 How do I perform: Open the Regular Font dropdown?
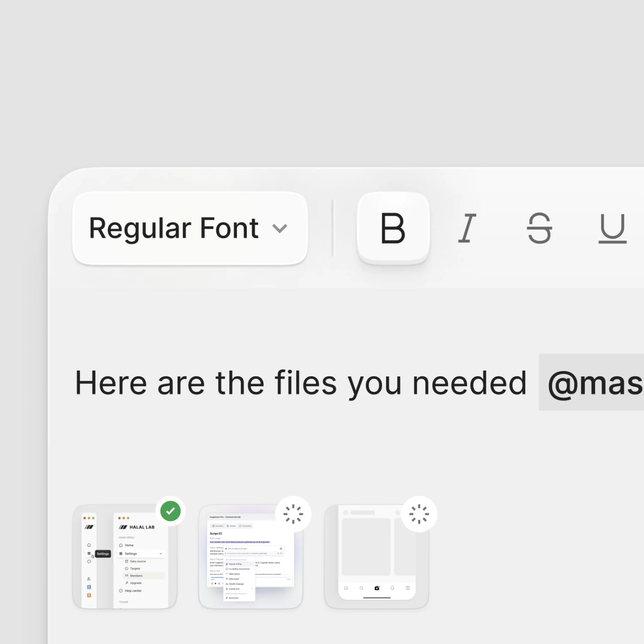pos(190,228)
